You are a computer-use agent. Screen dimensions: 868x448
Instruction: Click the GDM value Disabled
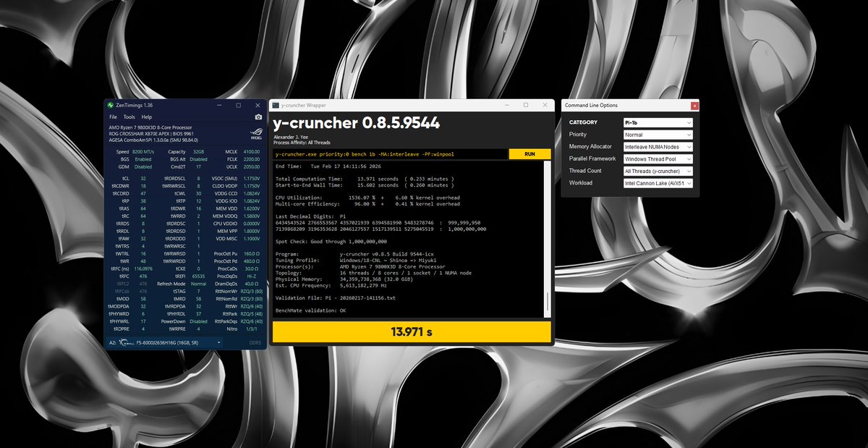click(x=143, y=166)
